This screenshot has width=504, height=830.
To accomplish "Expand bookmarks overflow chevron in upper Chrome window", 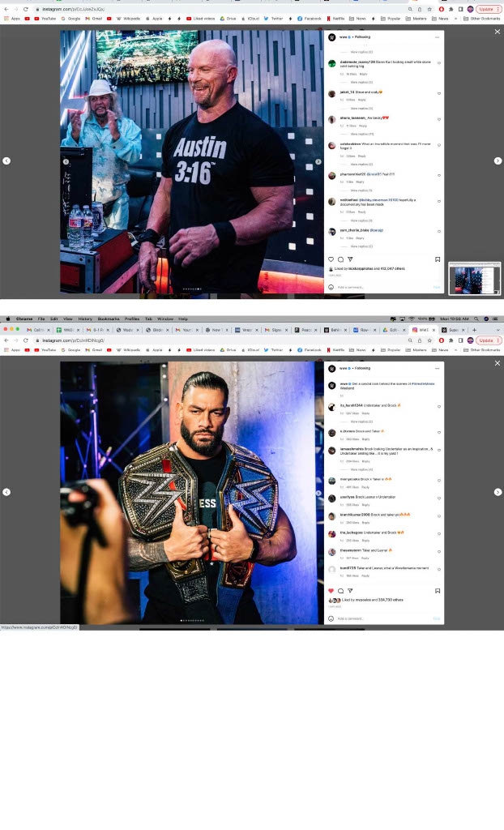I will click(456, 19).
